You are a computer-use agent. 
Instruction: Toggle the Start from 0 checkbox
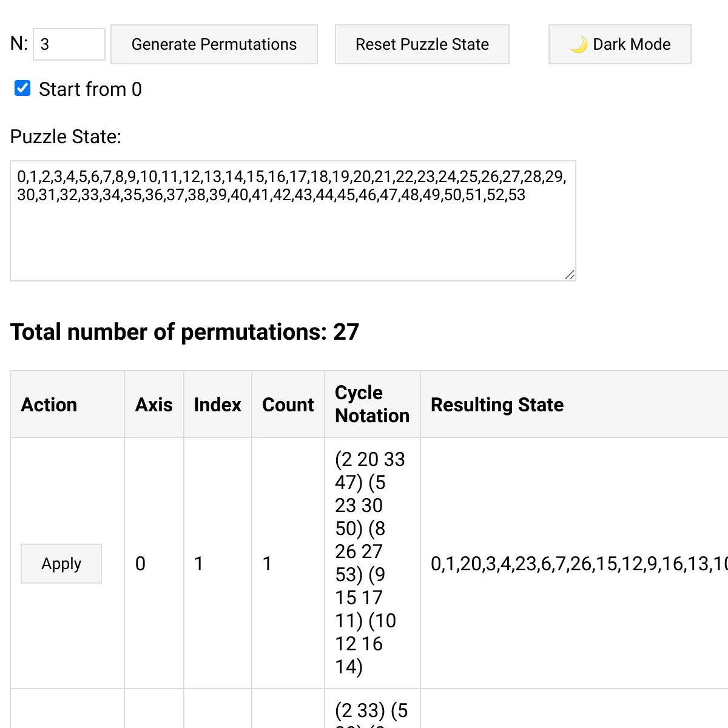[22, 89]
